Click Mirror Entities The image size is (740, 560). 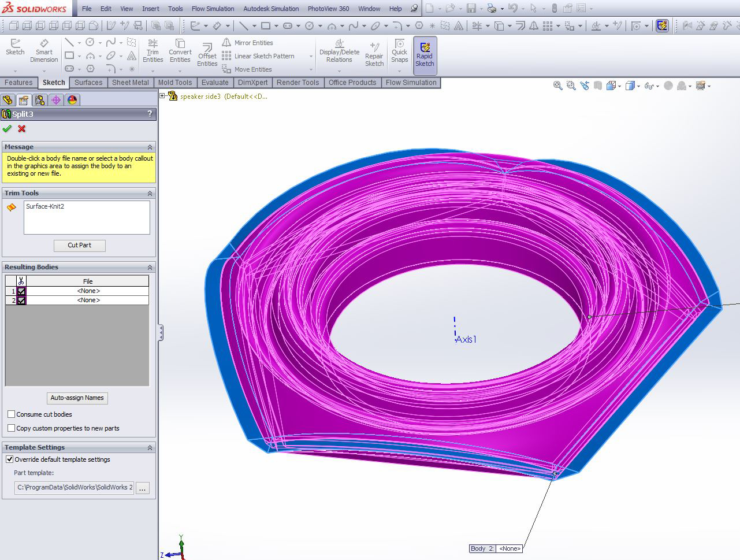click(248, 43)
